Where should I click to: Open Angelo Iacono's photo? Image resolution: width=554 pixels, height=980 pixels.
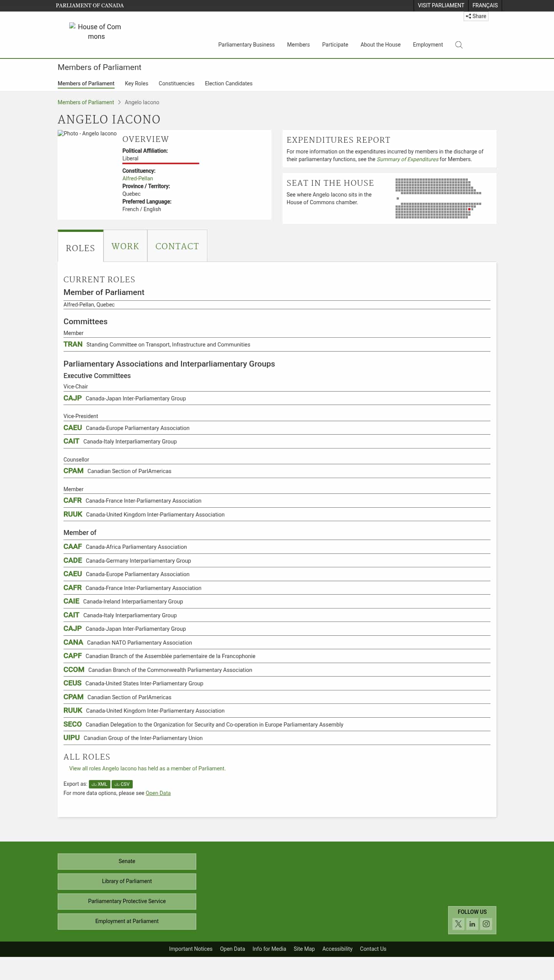click(87, 133)
